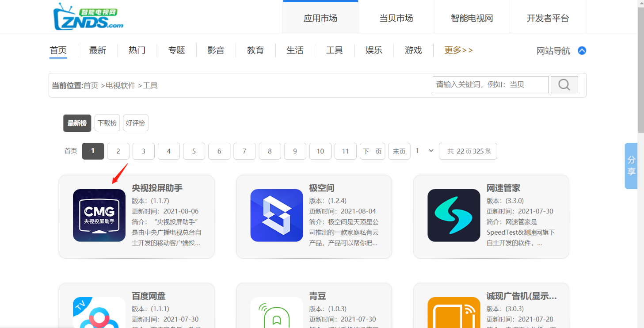Go to 首页 in breadcrumb
The width and height of the screenshot is (644, 328).
coord(91,86)
